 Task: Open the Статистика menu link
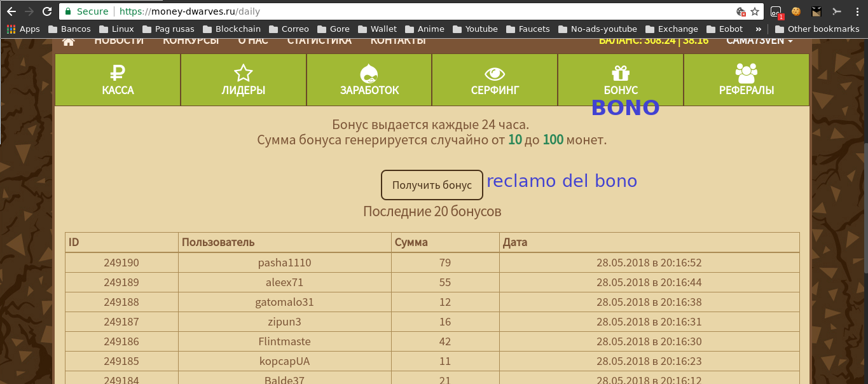pos(319,41)
